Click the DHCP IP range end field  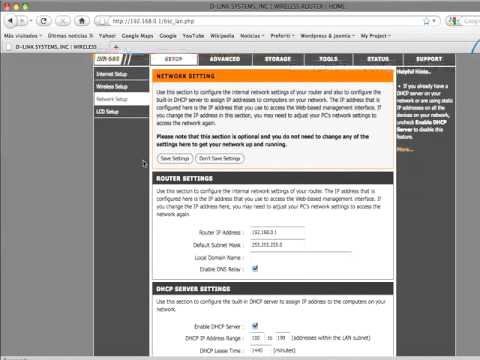[282, 338]
